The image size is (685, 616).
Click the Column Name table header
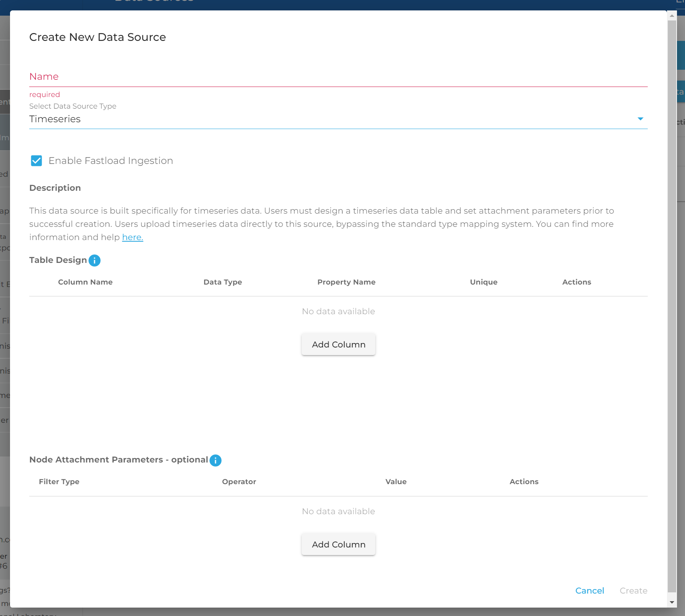(x=85, y=282)
